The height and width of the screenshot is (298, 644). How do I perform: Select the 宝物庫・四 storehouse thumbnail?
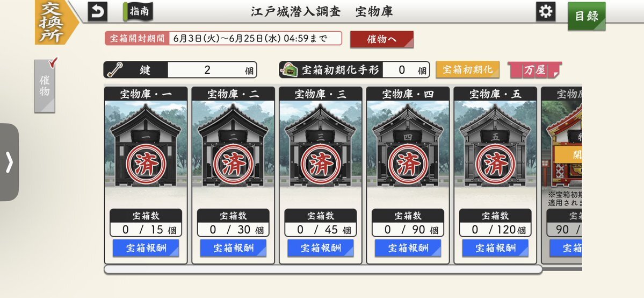(408, 144)
